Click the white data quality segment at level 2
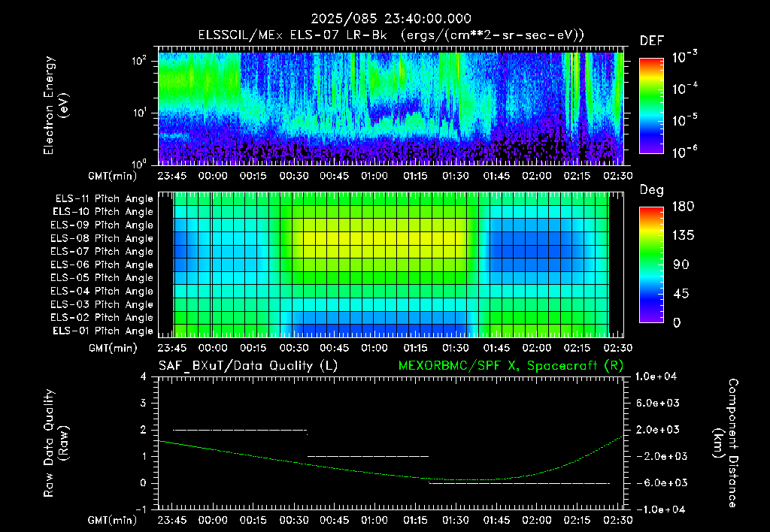Viewport: 770px width, 532px height. (x=240, y=431)
